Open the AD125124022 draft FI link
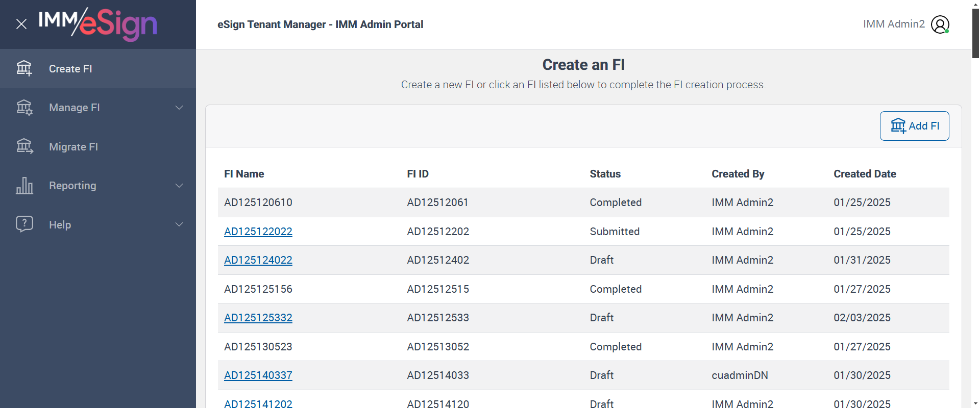This screenshot has height=408, width=980. [x=258, y=260]
